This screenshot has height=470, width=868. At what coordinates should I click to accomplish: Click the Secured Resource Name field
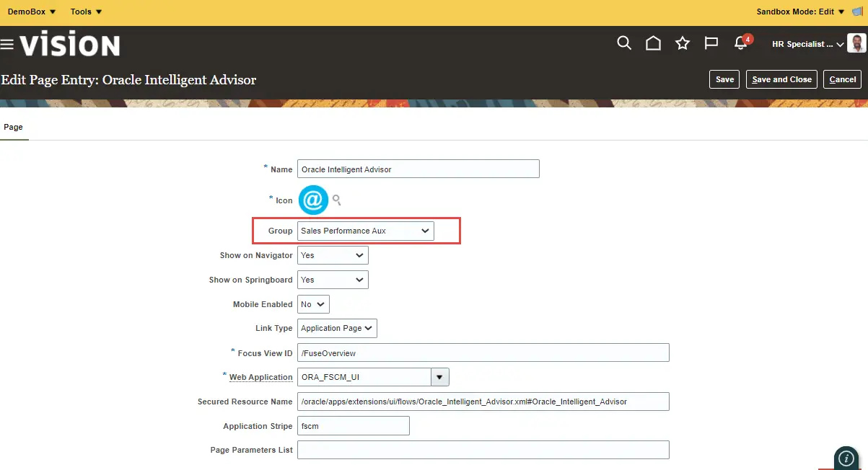pos(483,401)
